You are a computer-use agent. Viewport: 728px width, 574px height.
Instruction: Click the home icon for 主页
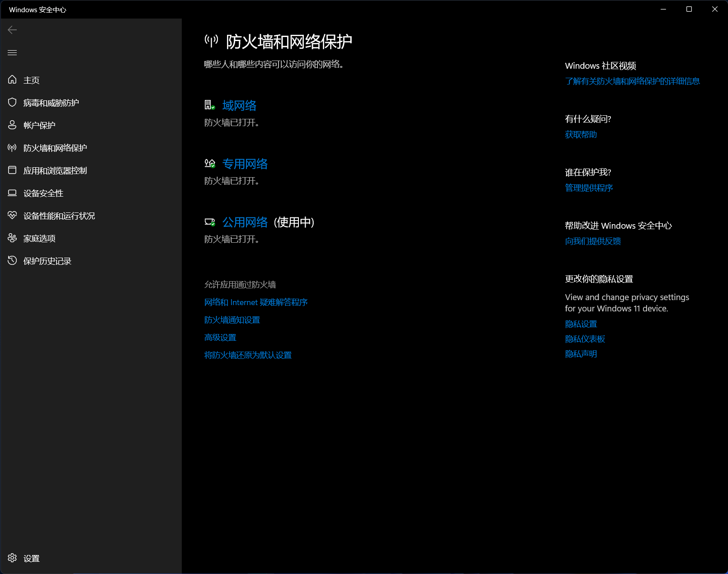12,80
